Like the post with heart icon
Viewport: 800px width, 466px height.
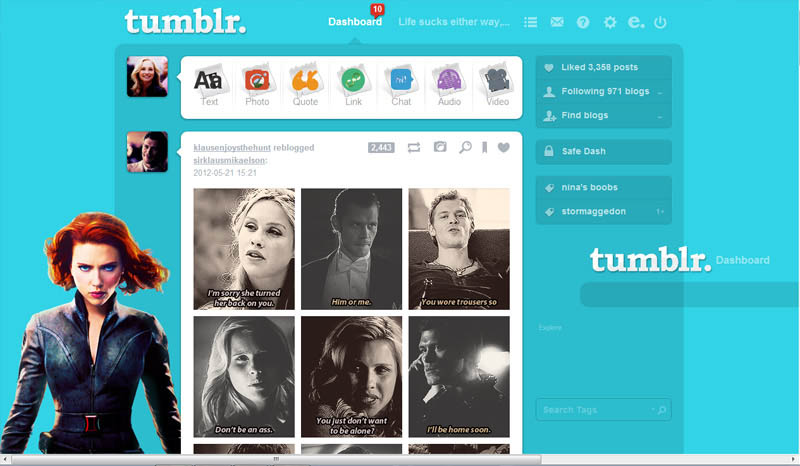(x=504, y=148)
